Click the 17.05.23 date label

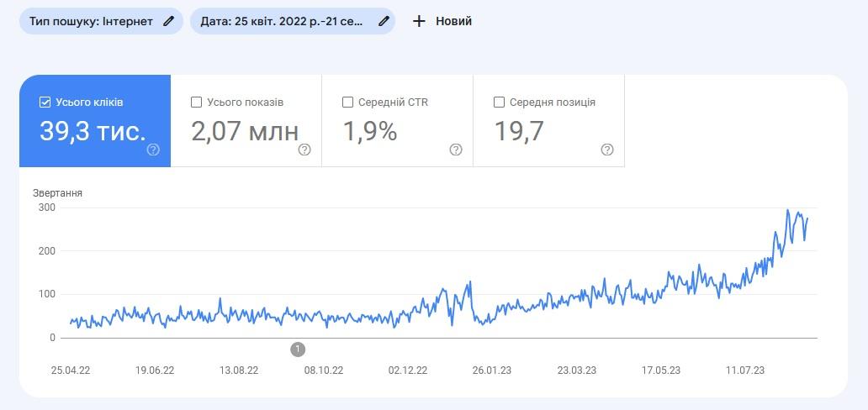pyautogui.click(x=661, y=371)
